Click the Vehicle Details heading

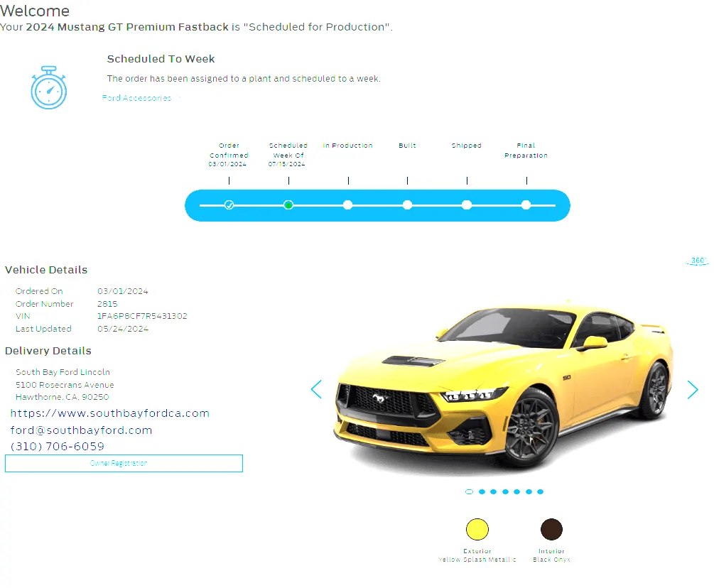click(46, 270)
